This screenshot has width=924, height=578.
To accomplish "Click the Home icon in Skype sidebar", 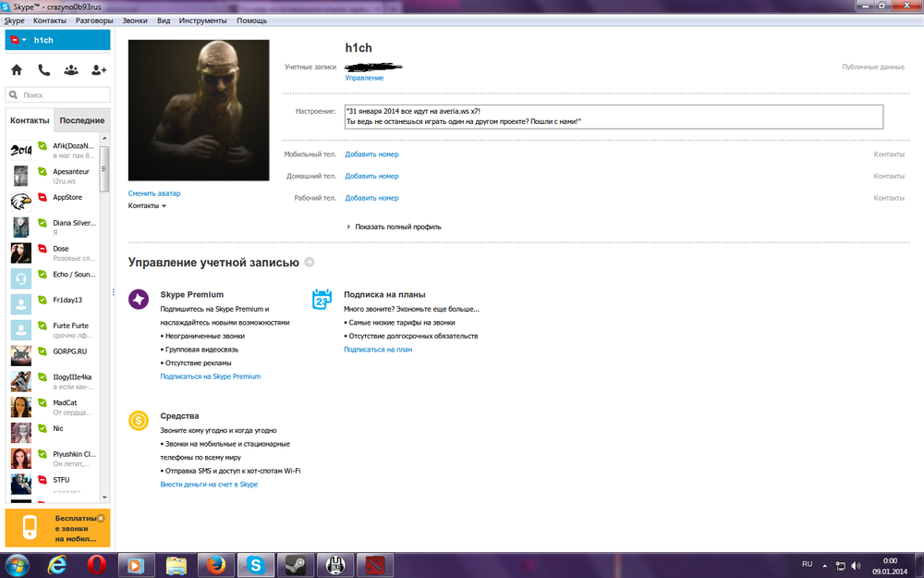I will 17,69.
